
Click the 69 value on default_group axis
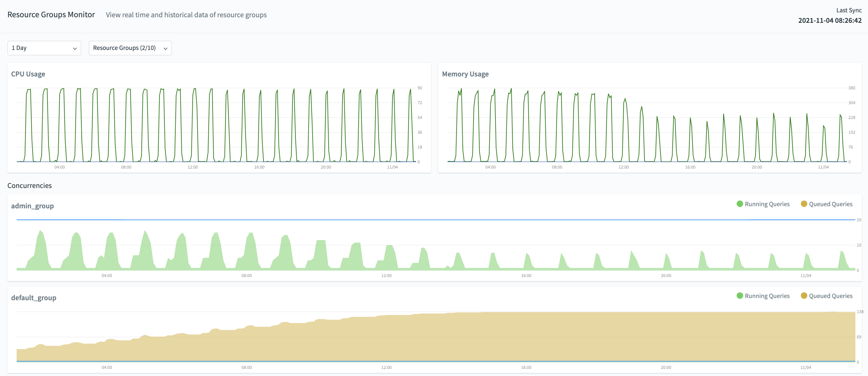(x=859, y=337)
